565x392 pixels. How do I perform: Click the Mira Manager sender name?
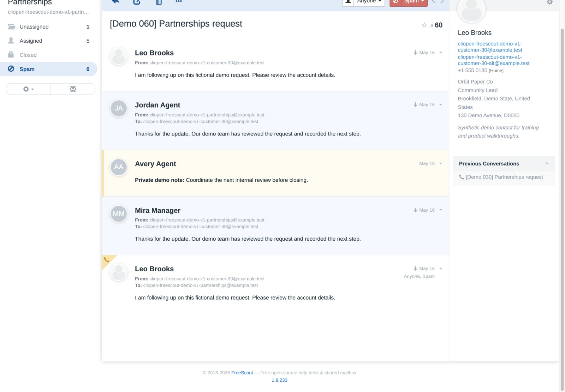point(157,210)
